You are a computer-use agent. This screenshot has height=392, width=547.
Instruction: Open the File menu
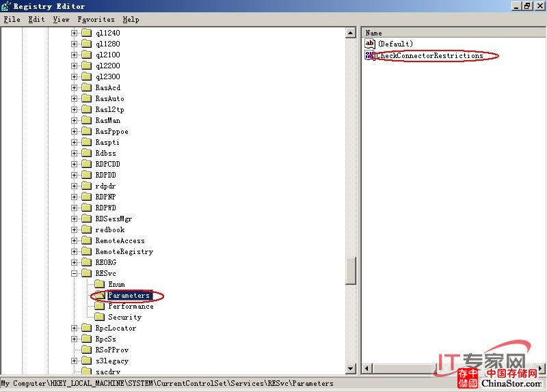[x=12, y=20]
